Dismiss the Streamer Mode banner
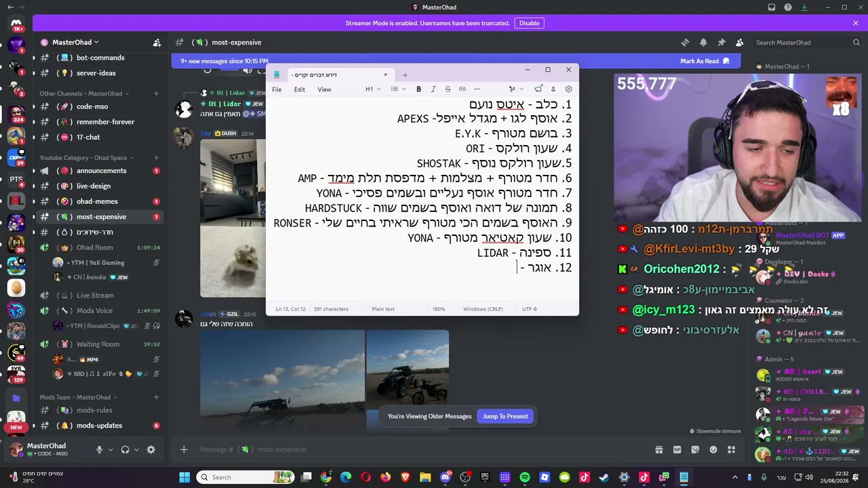Image resolution: width=868 pixels, height=488 pixels. coord(856,23)
